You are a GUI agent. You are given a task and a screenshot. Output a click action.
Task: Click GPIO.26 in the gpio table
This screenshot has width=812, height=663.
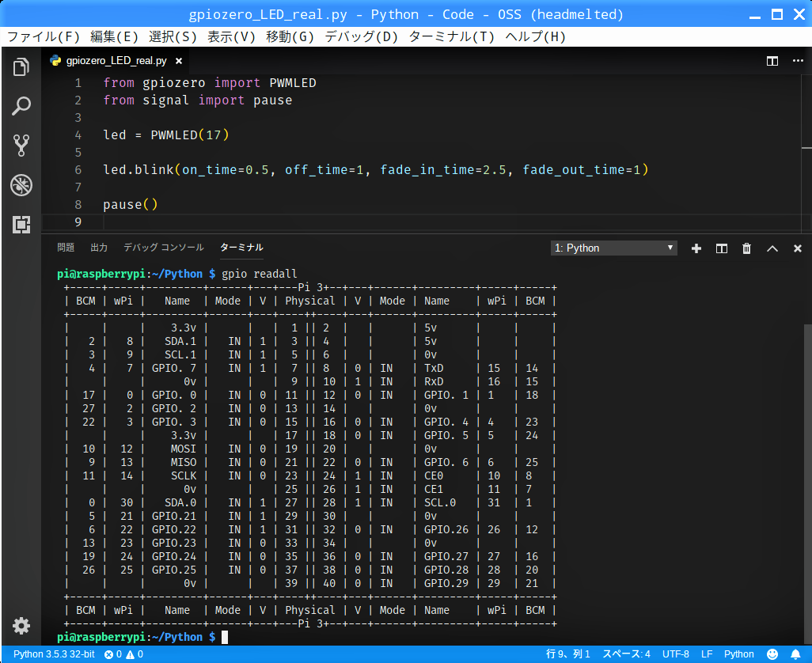pos(446,529)
